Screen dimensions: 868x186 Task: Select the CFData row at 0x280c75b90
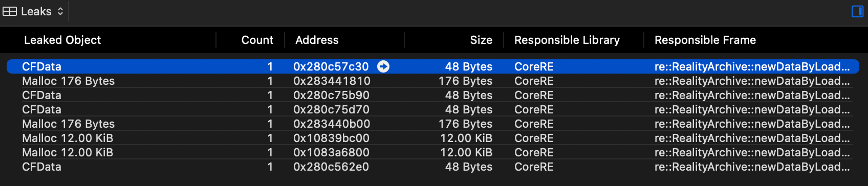tap(433, 95)
